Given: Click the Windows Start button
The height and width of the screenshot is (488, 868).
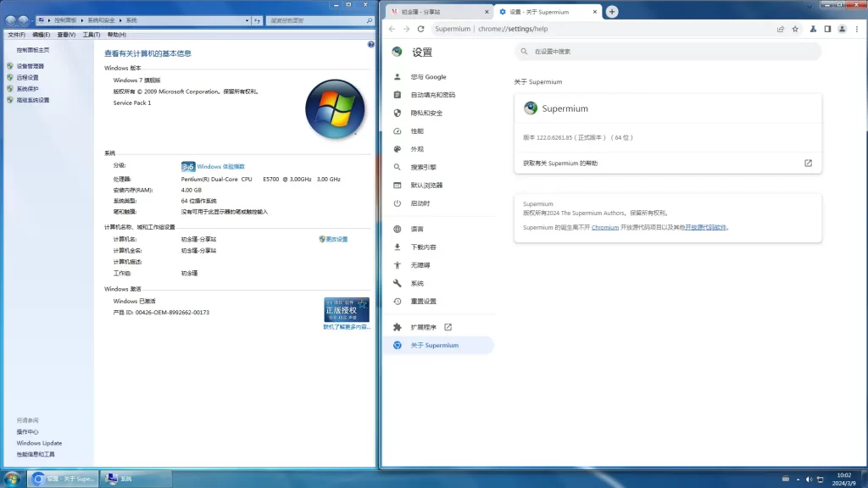Looking at the screenshot, I should [12, 479].
